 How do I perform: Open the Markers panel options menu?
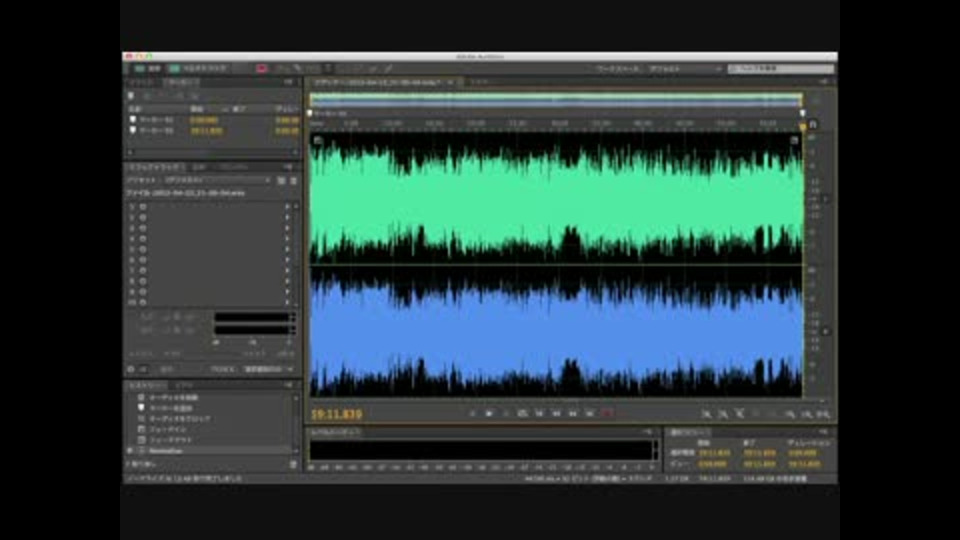pyautogui.click(x=288, y=82)
